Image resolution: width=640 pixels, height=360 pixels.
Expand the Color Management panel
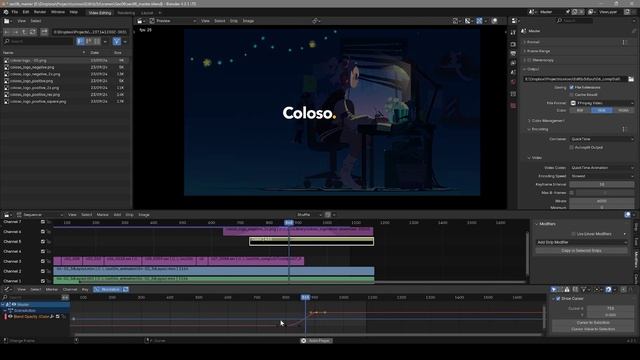coord(547,121)
